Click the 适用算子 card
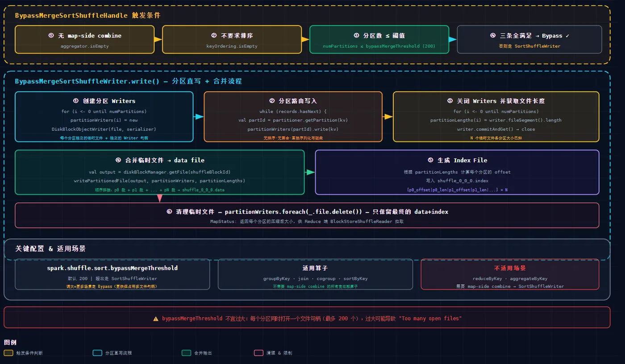Image resolution: width=625 pixels, height=364 pixels. point(315,274)
